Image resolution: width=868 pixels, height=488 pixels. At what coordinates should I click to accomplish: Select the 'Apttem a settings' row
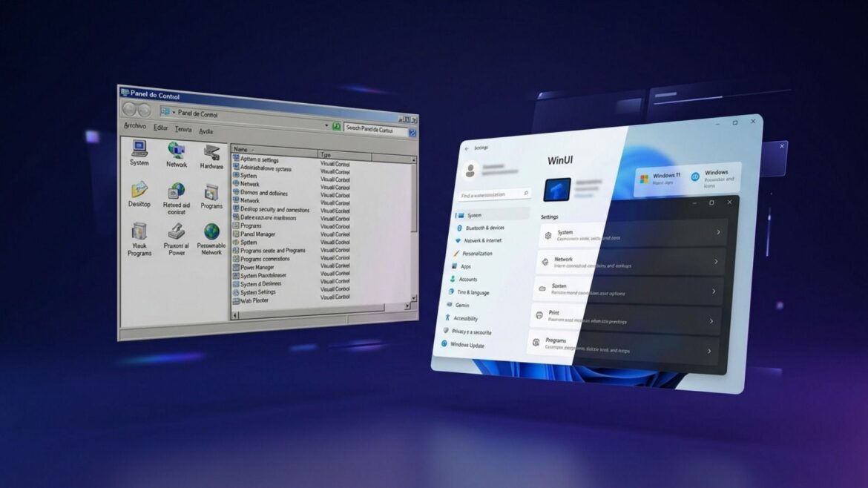pyautogui.click(x=255, y=159)
